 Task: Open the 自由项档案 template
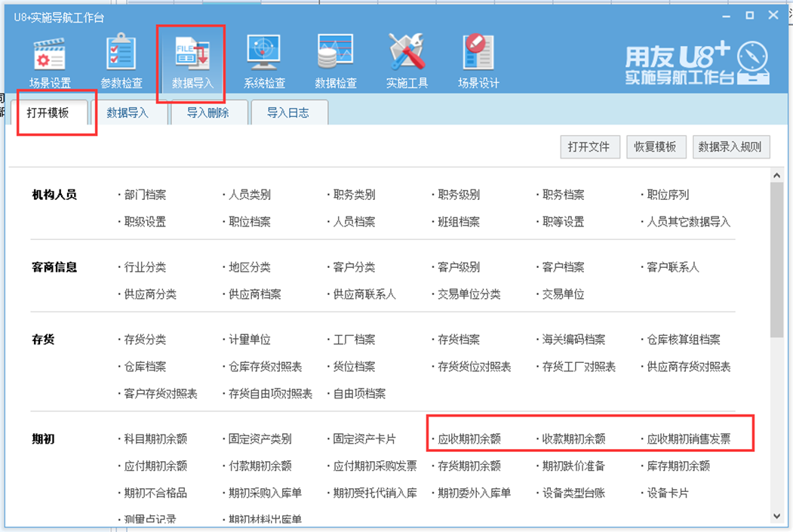click(359, 393)
